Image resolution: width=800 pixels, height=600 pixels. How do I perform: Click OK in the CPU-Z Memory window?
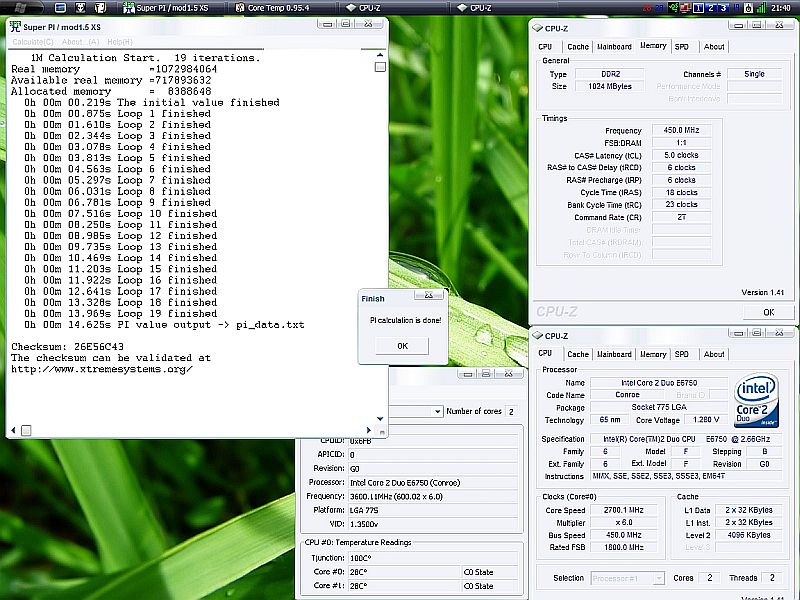tap(768, 312)
